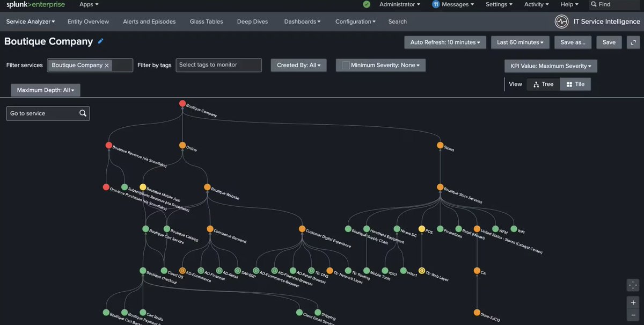Open fullscreen view using the expand icon
644x325 pixels.
pos(633,42)
